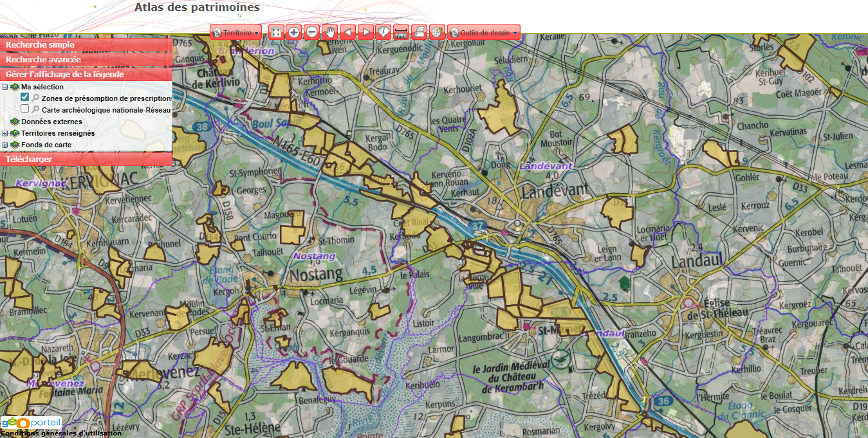Viewport: 868px width, 438px height.
Task: Click the St-Symphorien label on map
Action: [x=255, y=172]
